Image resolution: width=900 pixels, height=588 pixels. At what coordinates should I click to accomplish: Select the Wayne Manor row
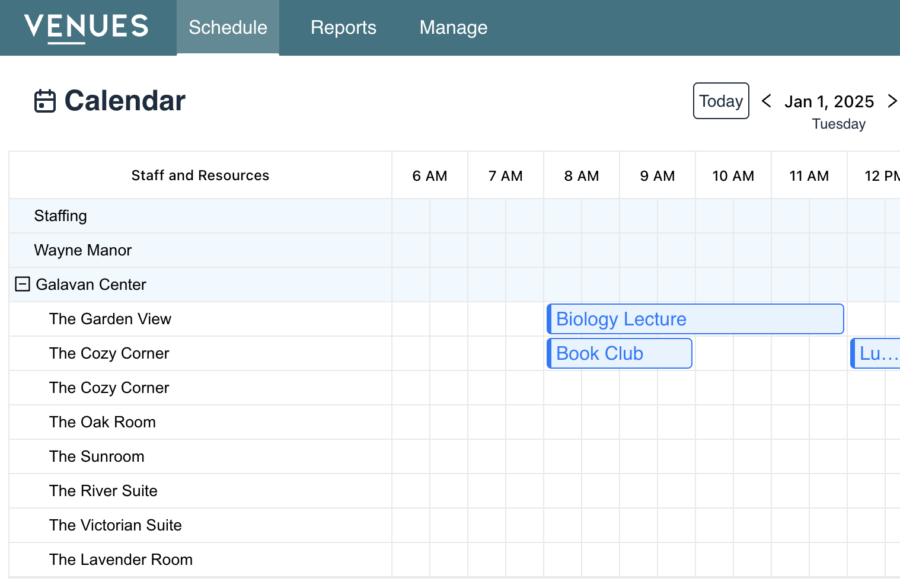pyautogui.click(x=83, y=250)
